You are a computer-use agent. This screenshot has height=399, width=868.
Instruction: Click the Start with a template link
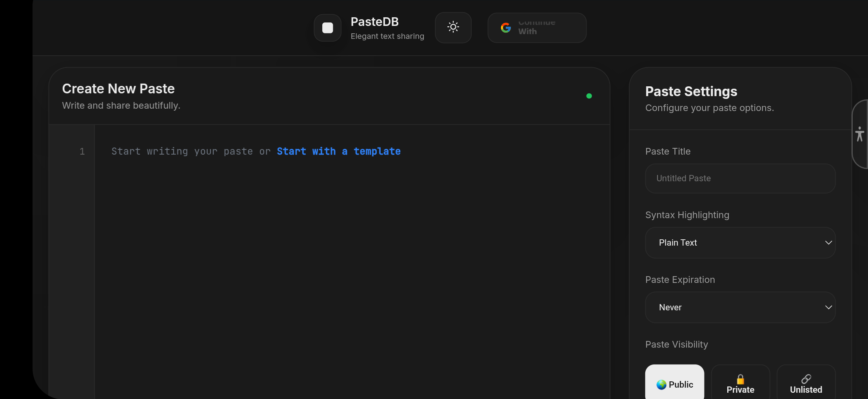(x=339, y=151)
